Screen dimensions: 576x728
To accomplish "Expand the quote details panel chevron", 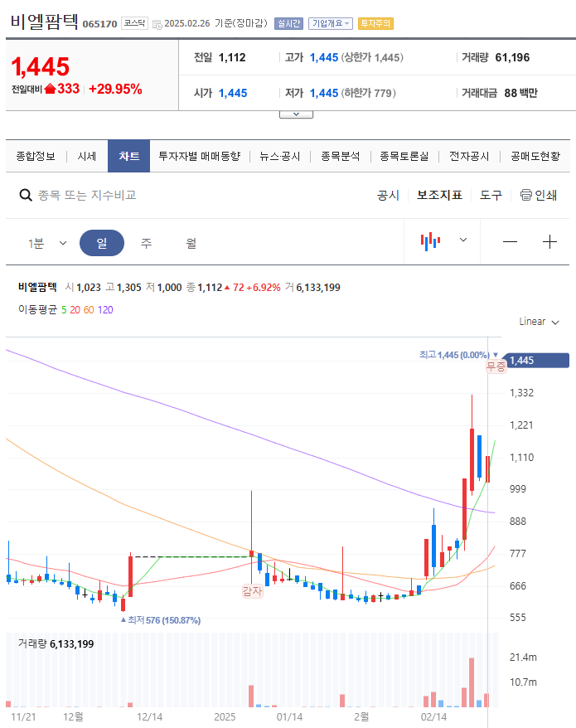I will pos(296,114).
